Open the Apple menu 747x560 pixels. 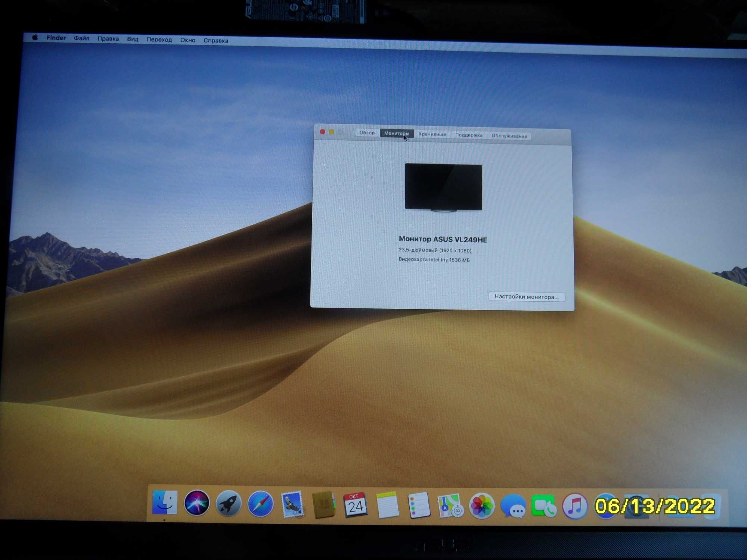(x=35, y=37)
